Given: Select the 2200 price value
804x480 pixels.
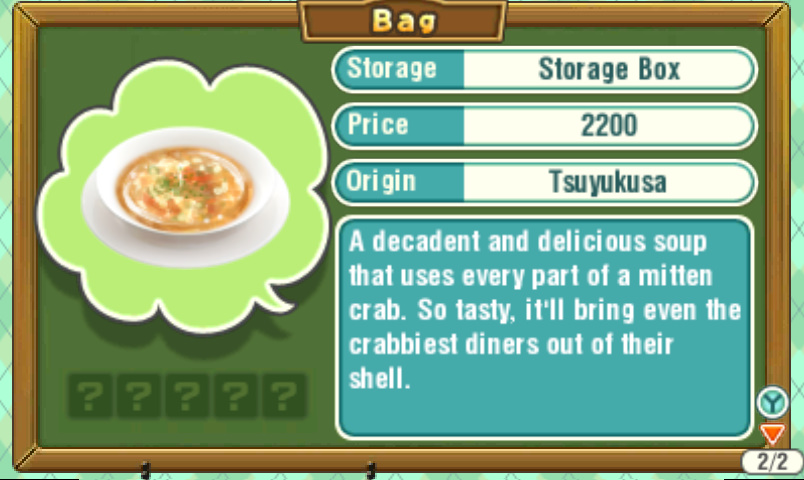Looking at the screenshot, I should [x=608, y=126].
